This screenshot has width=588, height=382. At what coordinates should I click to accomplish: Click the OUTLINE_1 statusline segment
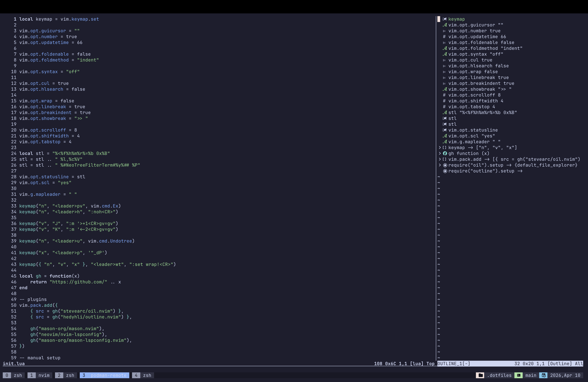tap(454, 363)
